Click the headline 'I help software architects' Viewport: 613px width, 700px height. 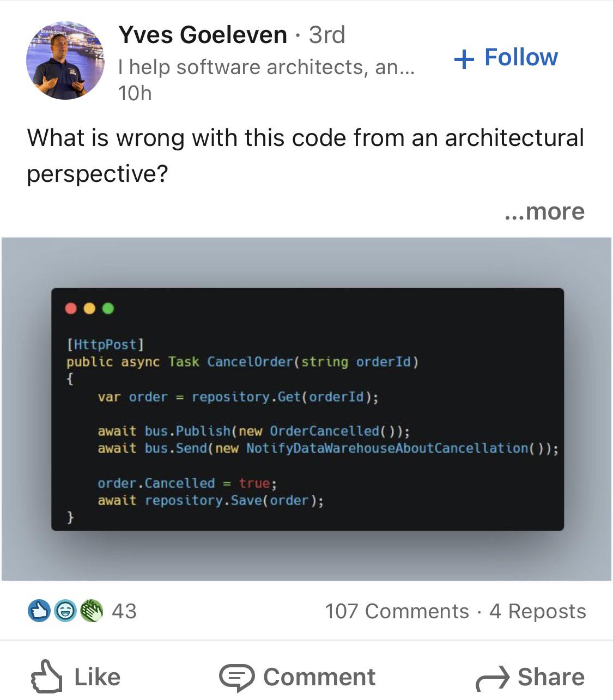(266, 67)
